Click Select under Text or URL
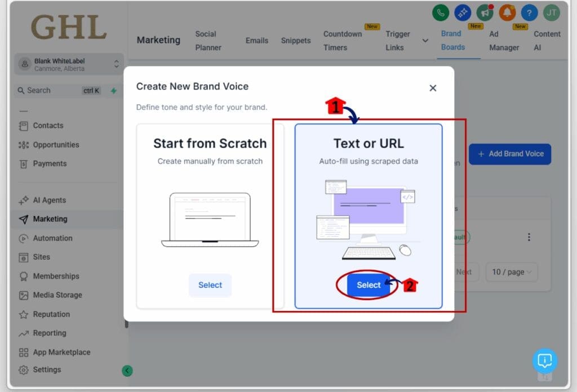The width and height of the screenshot is (577, 392). tap(369, 285)
